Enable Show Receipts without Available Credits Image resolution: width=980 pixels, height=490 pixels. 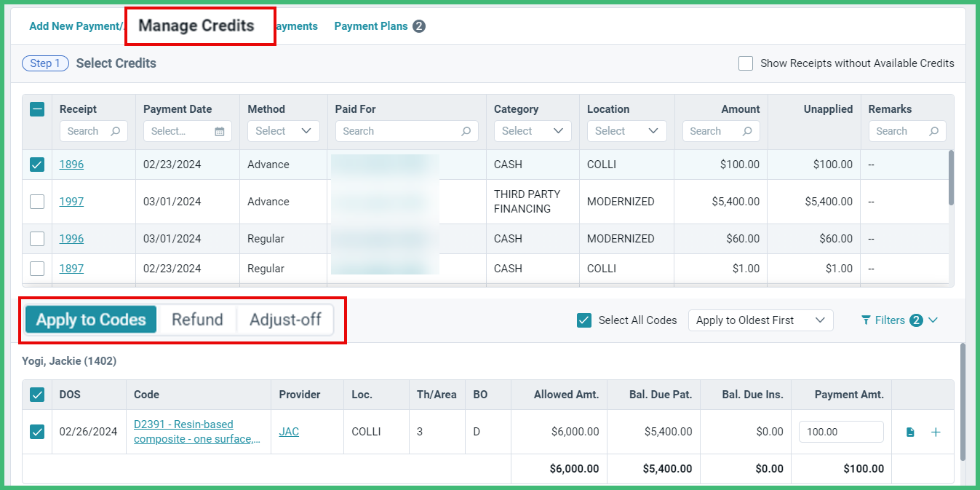(745, 63)
